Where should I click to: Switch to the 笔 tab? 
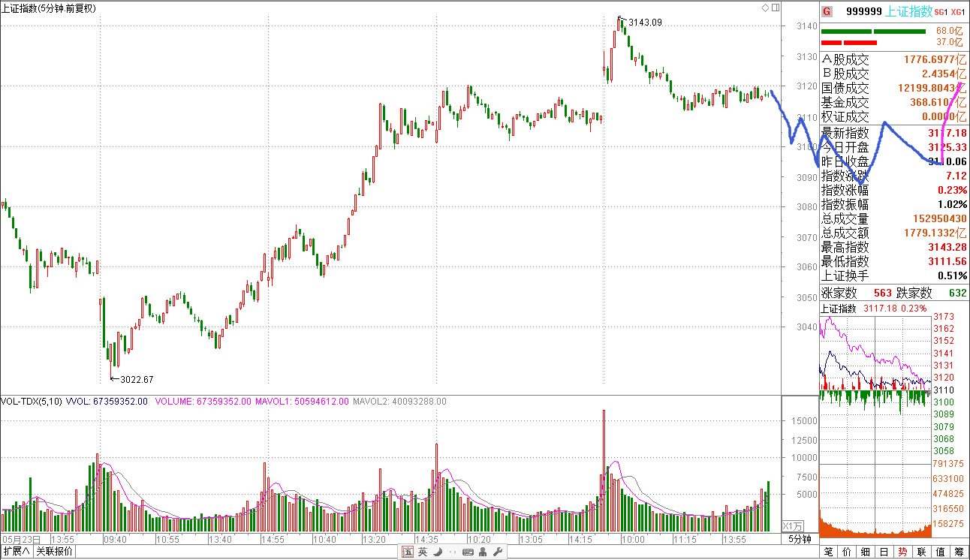pos(829,552)
